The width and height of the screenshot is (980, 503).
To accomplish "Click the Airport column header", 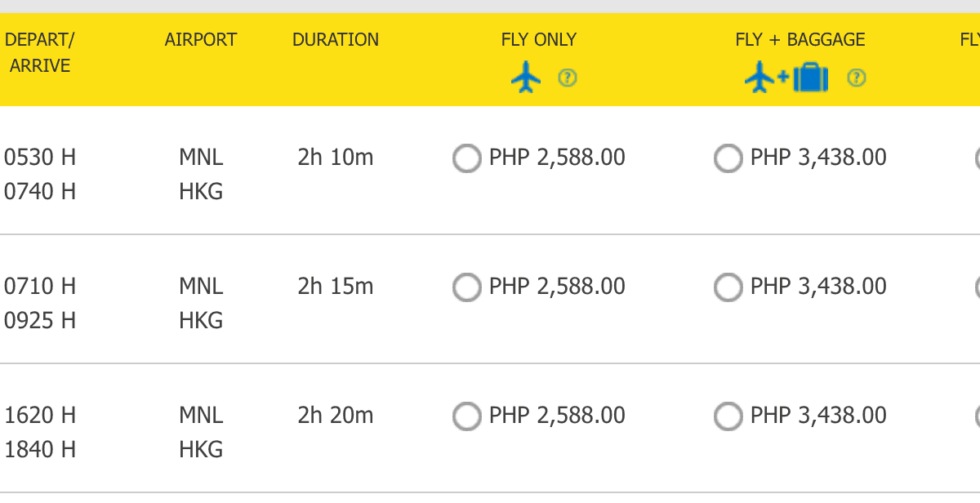I will 200,39.
